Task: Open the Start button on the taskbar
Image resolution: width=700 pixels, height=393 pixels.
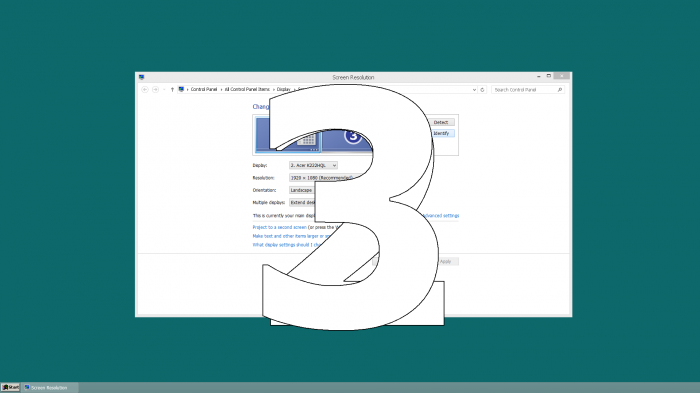Action: 10,387
